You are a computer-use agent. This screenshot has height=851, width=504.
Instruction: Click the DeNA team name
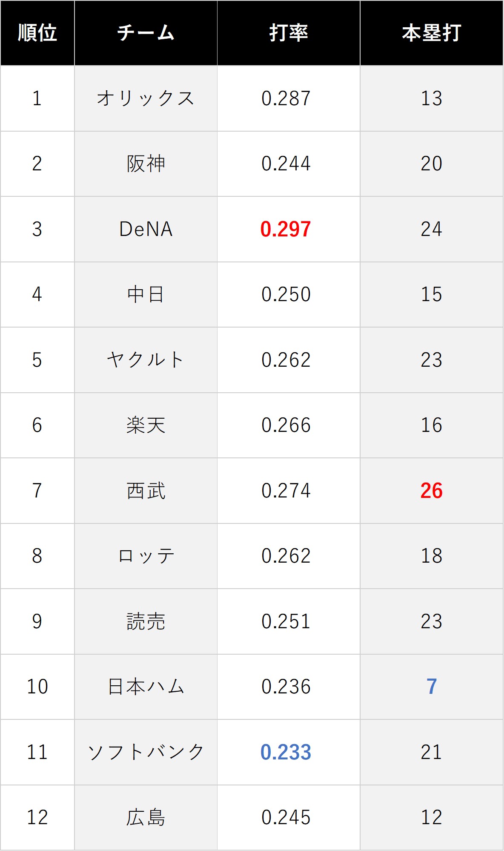[146, 229]
